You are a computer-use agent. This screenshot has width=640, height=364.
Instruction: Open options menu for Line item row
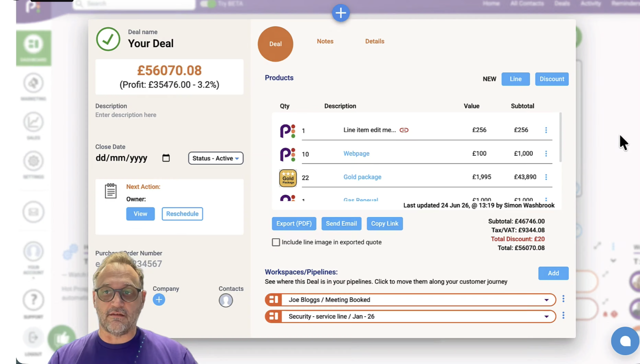point(546,130)
